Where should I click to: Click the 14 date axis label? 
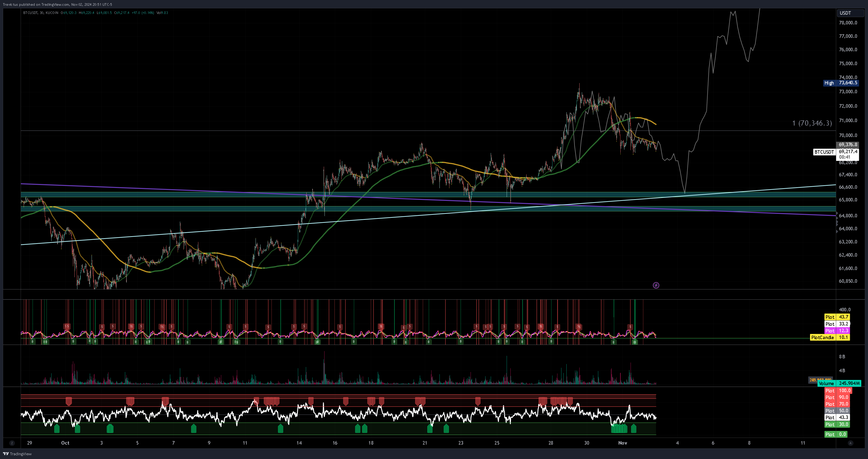(x=299, y=443)
